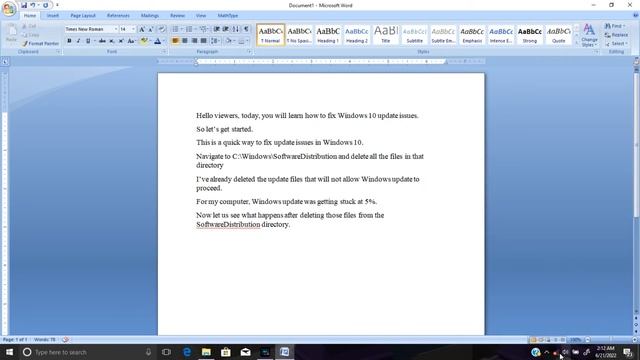Copy the selected text
Viewport: 640px width, 360px height.
click(x=31, y=35)
